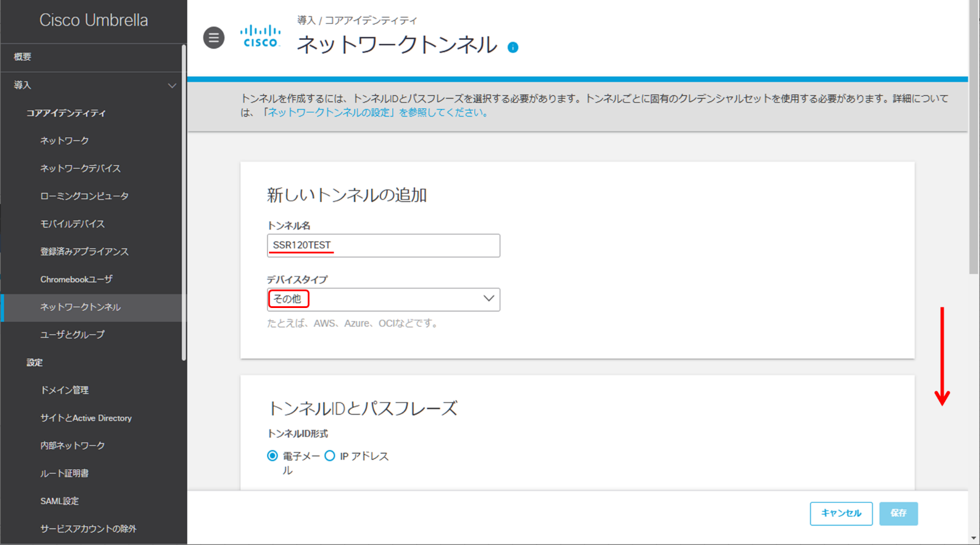Screen dimensions: 980x545
Task: Open the デバイスタイプ dropdown
Action: pyautogui.click(x=383, y=299)
